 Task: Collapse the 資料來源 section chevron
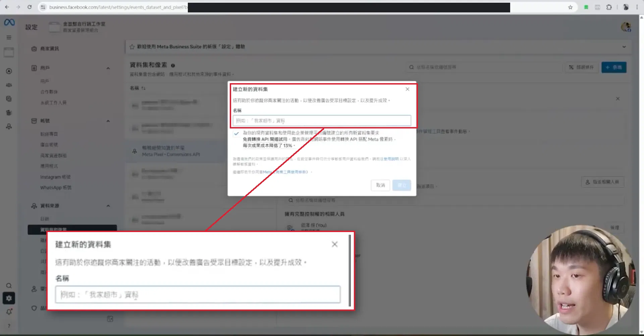click(108, 206)
